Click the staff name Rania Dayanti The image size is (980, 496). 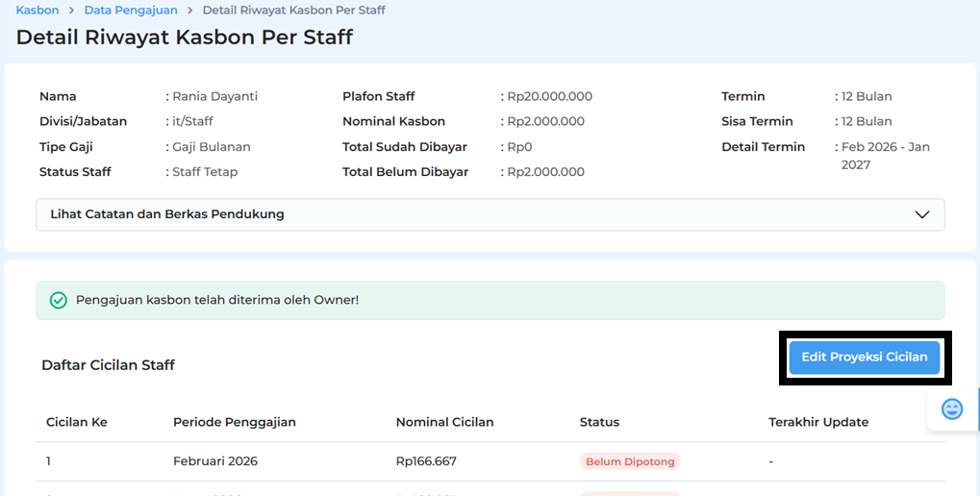point(214,96)
